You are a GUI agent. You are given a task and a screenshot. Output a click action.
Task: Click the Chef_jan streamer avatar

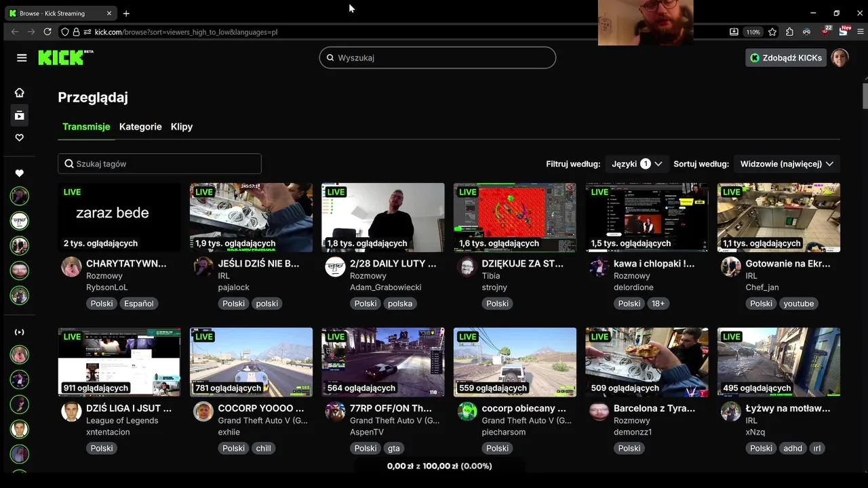[731, 267]
